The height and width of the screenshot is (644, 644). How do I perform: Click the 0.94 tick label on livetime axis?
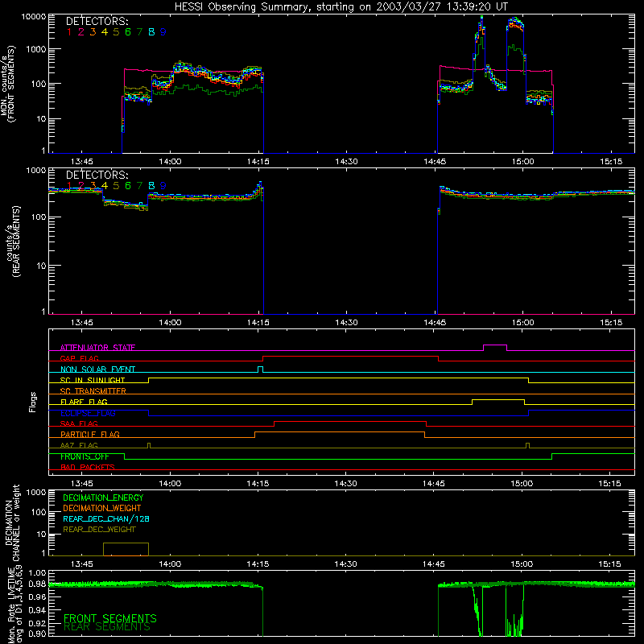(37, 609)
